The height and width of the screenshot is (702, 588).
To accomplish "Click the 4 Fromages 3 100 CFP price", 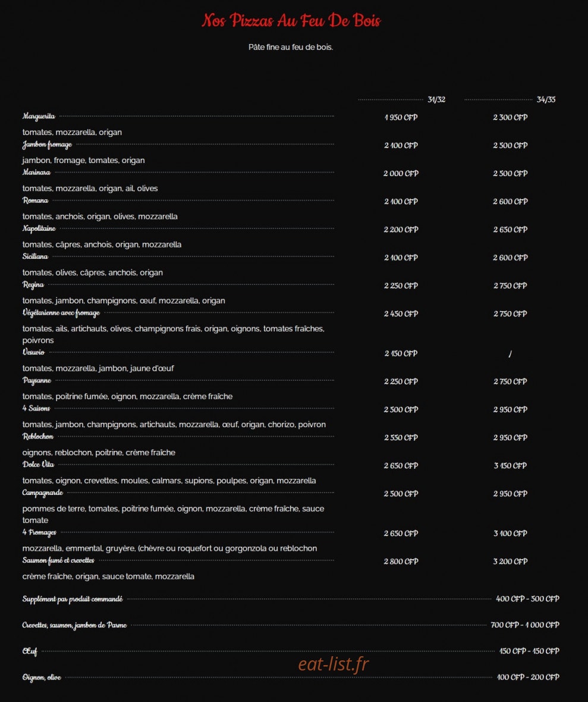I will click(x=510, y=533).
